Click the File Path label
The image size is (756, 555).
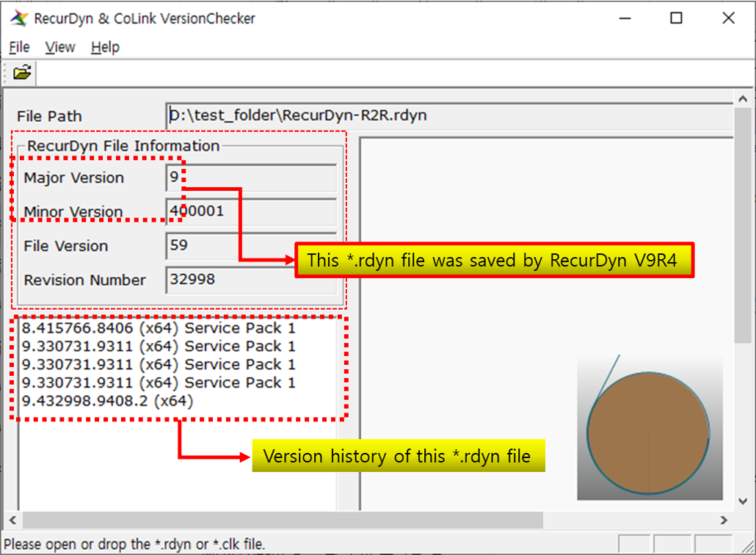49,116
